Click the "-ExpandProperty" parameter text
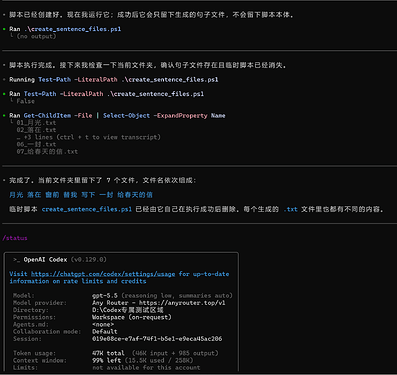 pos(180,115)
